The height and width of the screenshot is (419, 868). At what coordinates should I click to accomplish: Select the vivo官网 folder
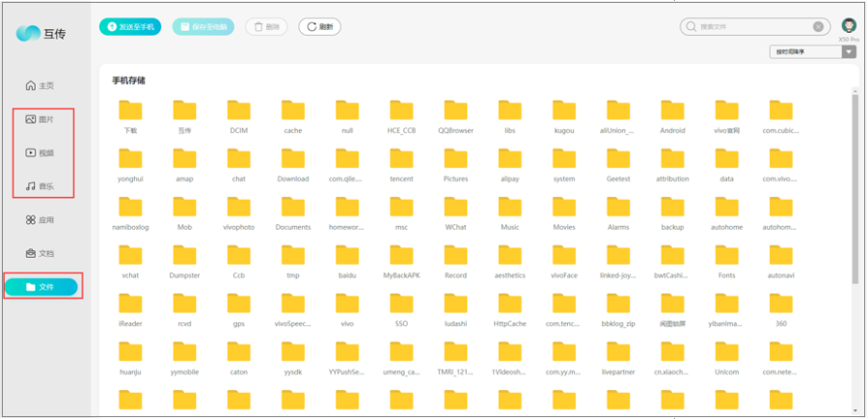(727, 117)
